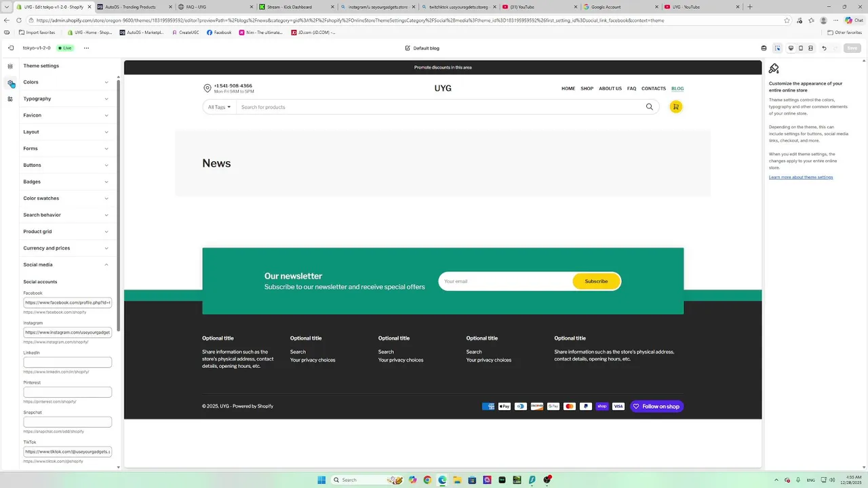868x488 pixels.
Task: Open the All Tags dropdown in search bar
Action: (219, 107)
